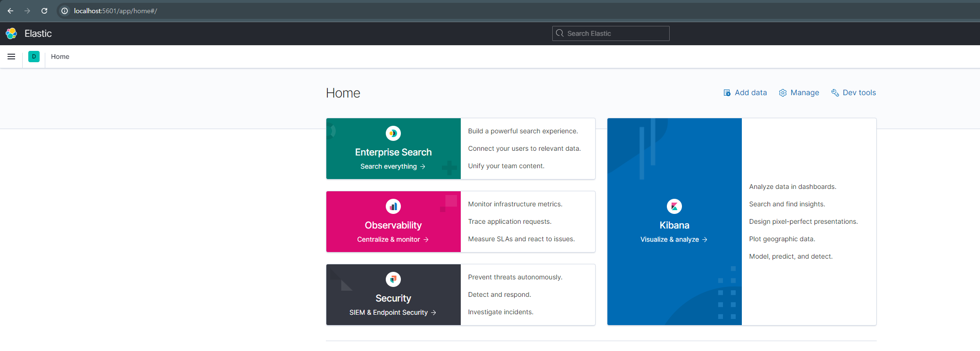Click the arrow after Search everything
Image resolution: width=980 pixels, height=351 pixels.
[x=423, y=166]
